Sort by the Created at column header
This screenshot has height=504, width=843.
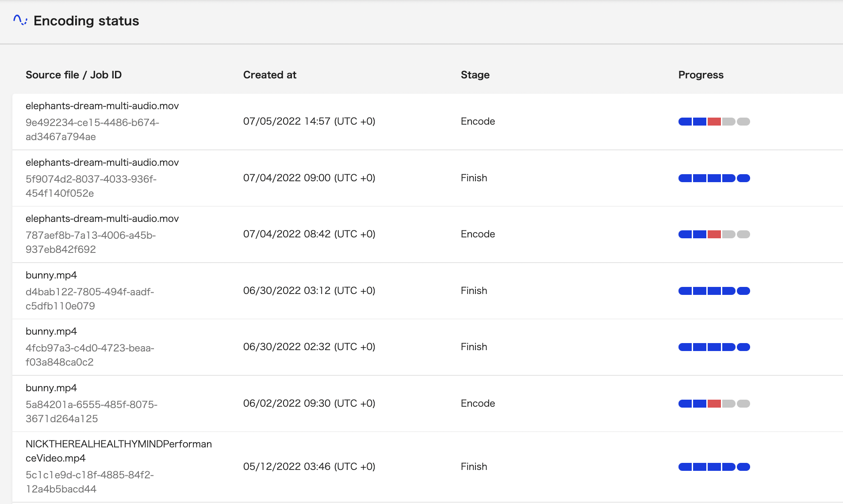pos(269,75)
